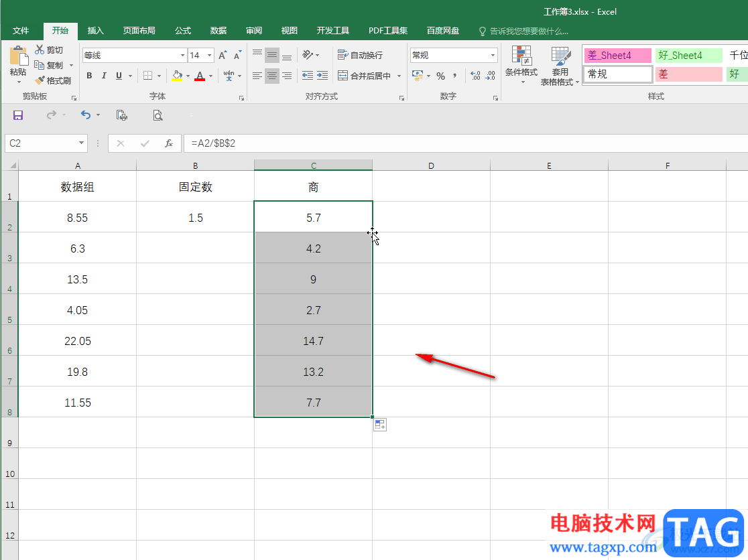The height and width of the screenshot is (560, 748).
Task: Apply the comma style number format
Action: coord(454,76)
